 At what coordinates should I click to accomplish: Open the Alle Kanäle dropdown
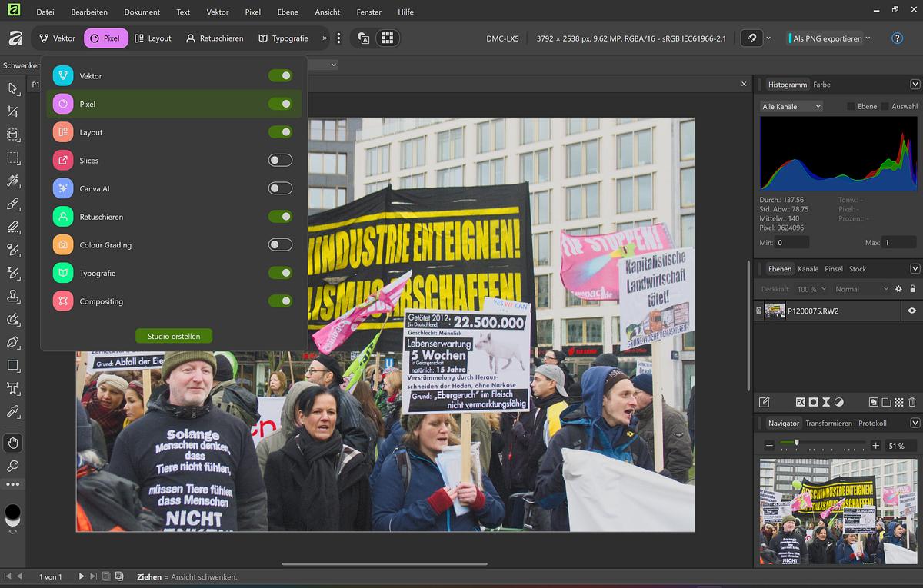point(791,107)
